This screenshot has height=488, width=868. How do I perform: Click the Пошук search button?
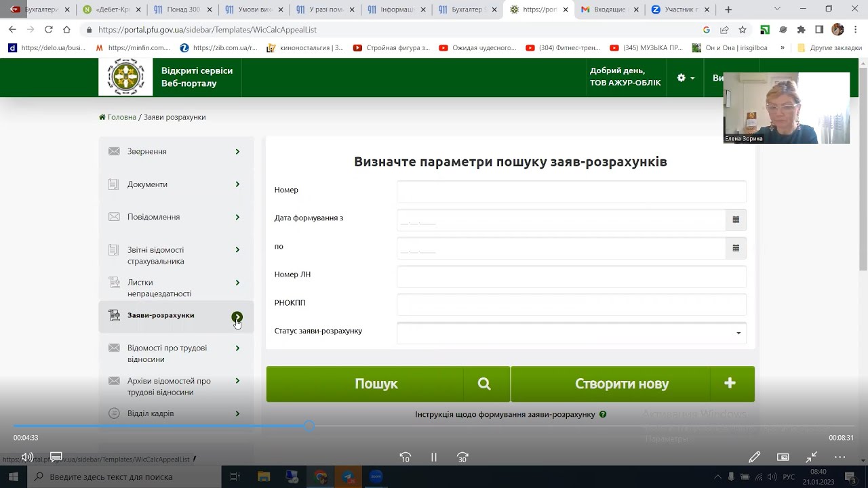pos(388,384)
